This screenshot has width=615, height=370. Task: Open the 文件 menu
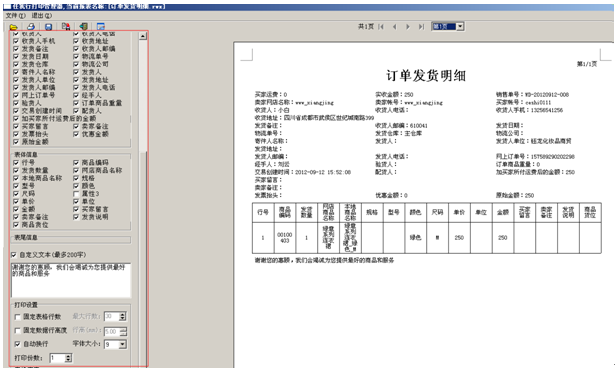click(15, 16)
